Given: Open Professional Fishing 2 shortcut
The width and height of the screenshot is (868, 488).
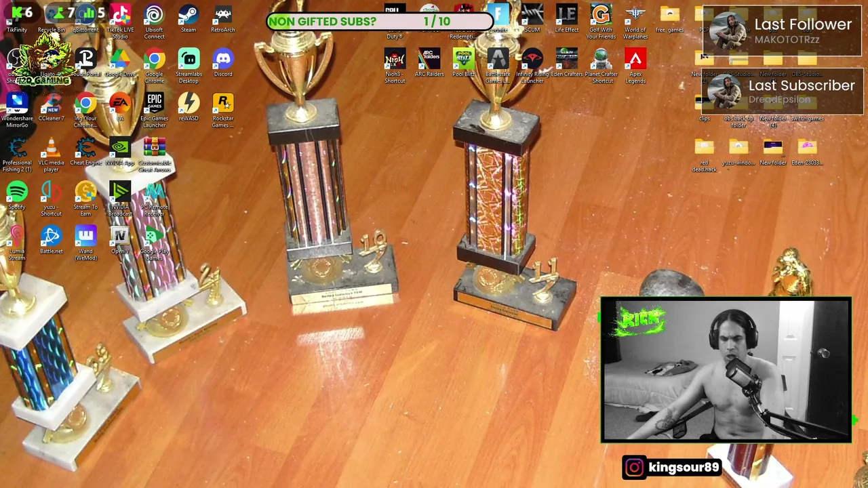Looking at the screenshot, I should (x=17, y=155).
